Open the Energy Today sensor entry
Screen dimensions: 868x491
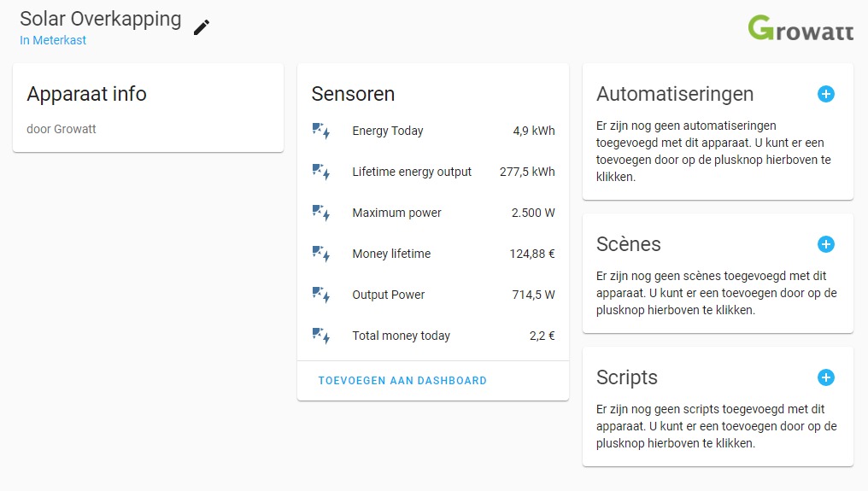point(433,132)
